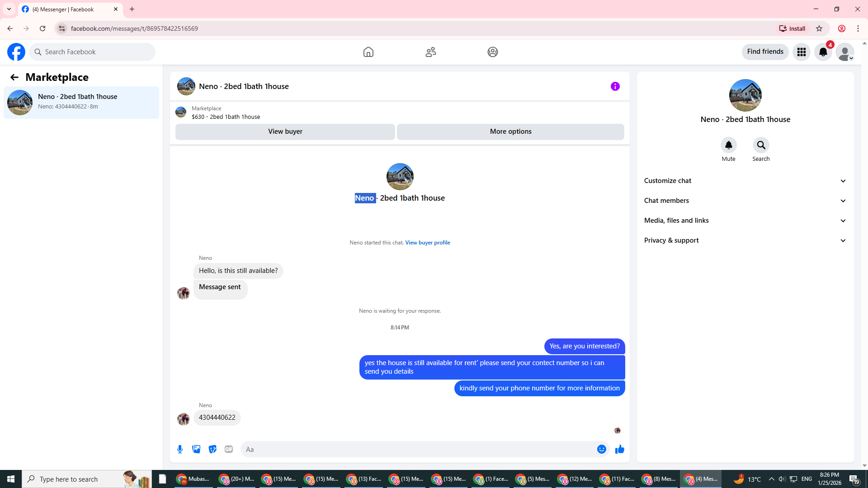
Task: Send a thumbs-up like
Action: 620,449
